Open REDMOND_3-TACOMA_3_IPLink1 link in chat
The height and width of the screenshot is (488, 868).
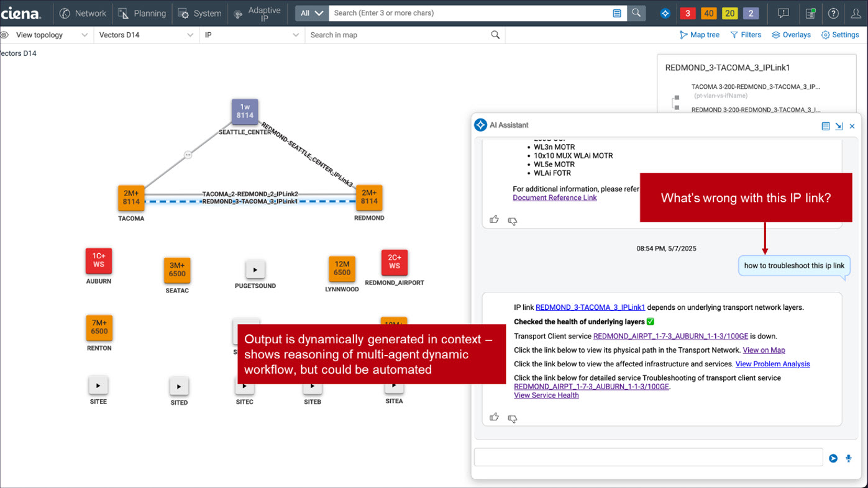coord(590,307)
